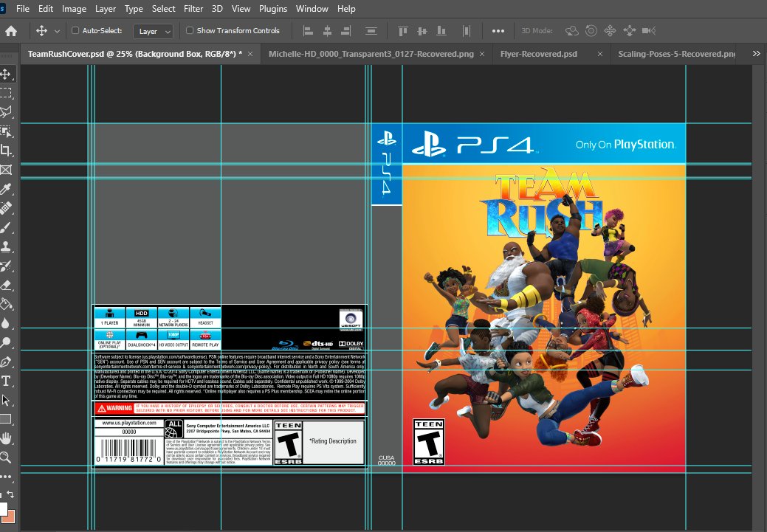Image resolution: width=767 pixels, height=532 pixels.
Task: Open the Layer menu
Action: pyautogui.click(x=105, y=9)
